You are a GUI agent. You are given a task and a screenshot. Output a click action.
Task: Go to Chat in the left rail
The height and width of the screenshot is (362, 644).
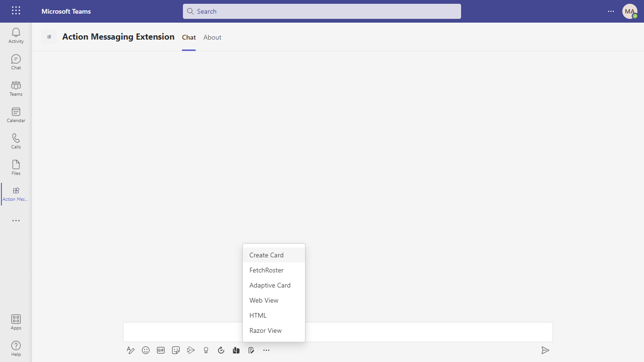(16, 62)
